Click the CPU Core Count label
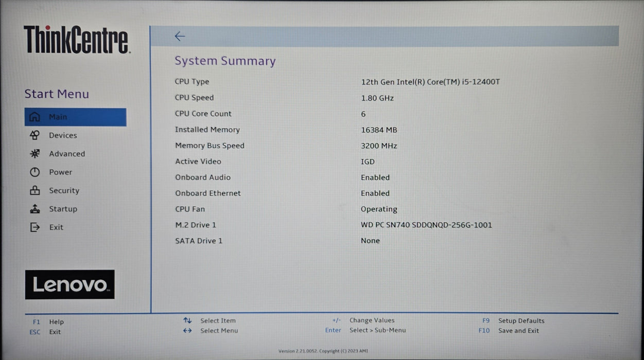Viewport: 644px width, 360px height. (203, 114)
